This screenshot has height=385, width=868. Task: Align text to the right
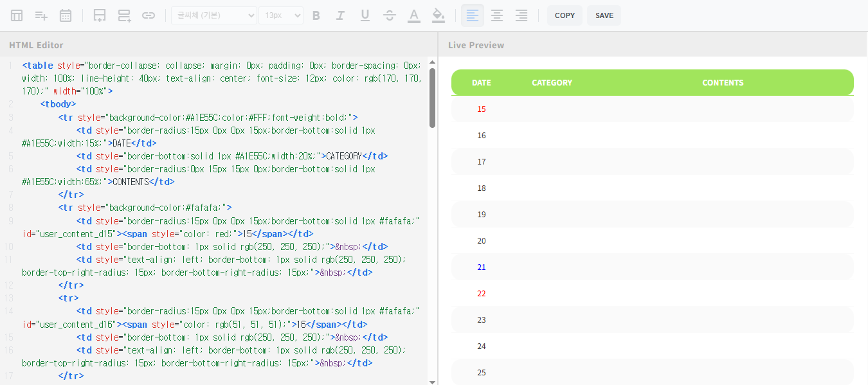[521, 15]
